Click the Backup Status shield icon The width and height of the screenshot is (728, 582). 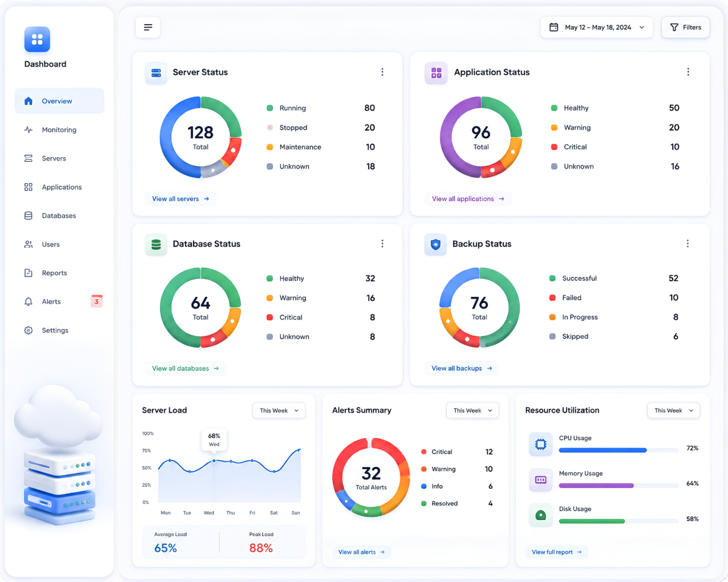click(x=435, y=244)
